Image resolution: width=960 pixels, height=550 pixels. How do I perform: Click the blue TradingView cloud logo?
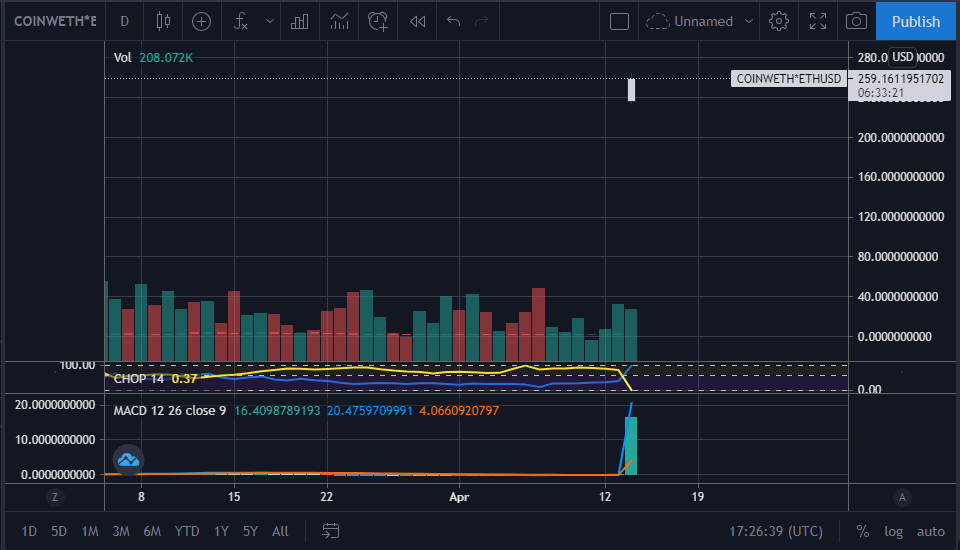[x=128, y=459]
